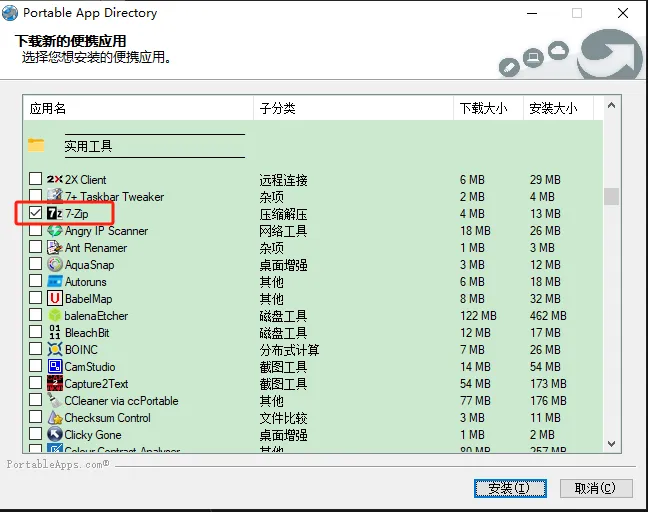Click the BabelMap icon
This screenshot has width=648, height=512.
55,298
